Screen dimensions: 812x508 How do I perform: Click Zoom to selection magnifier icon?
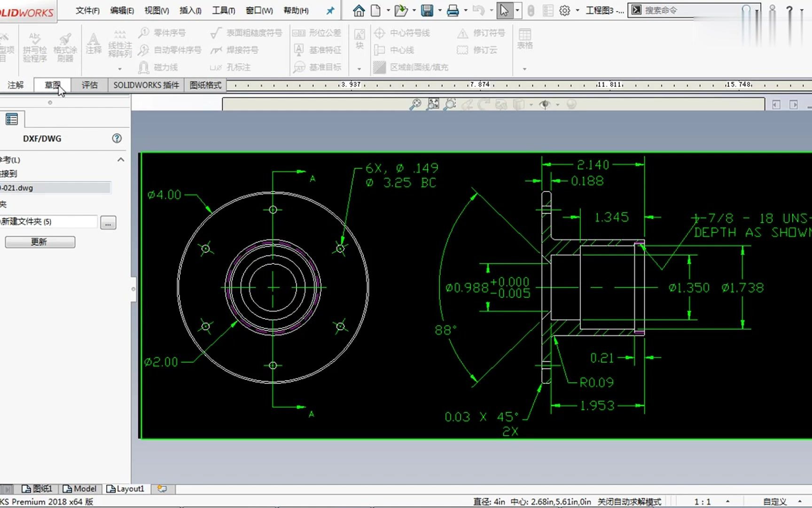[450, 104]
